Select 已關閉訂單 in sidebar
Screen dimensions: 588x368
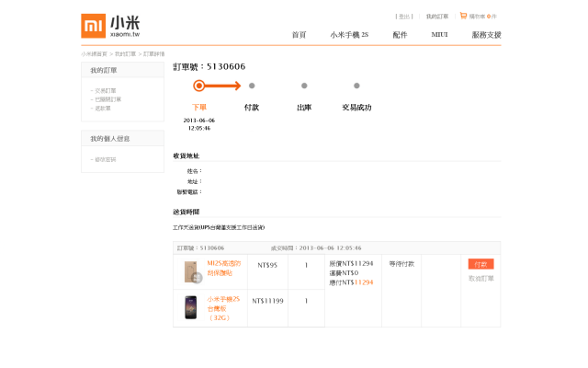click(107, 99)
